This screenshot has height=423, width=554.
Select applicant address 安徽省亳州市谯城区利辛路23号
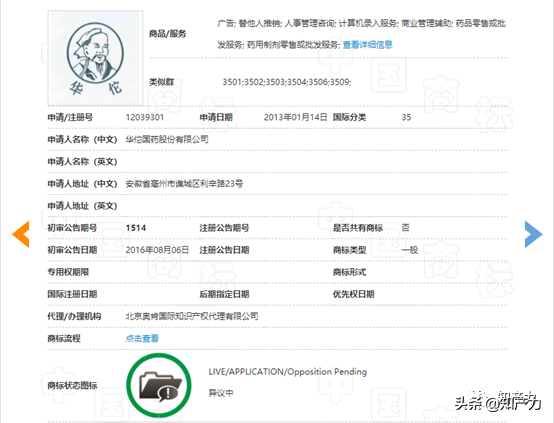pyautogui.click(x=184, y=184)
